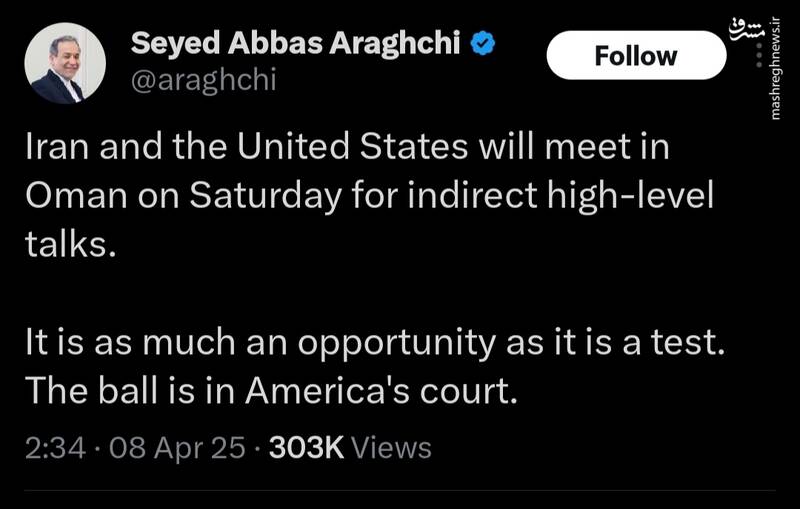This screenshot has width=800, height=509.
Task: Click the 303K view count number
Action: pos(306,447)
